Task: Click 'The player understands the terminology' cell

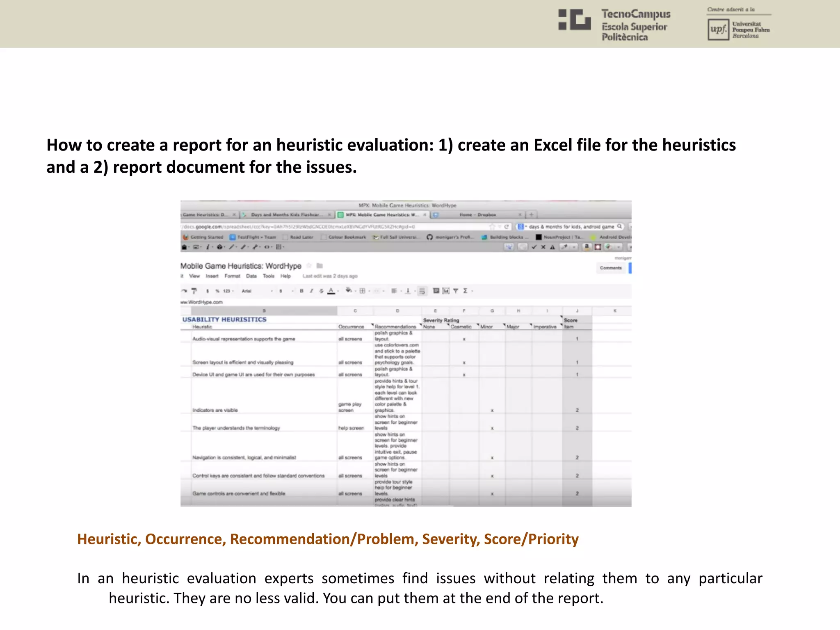Action: click(x=236, y=428)
